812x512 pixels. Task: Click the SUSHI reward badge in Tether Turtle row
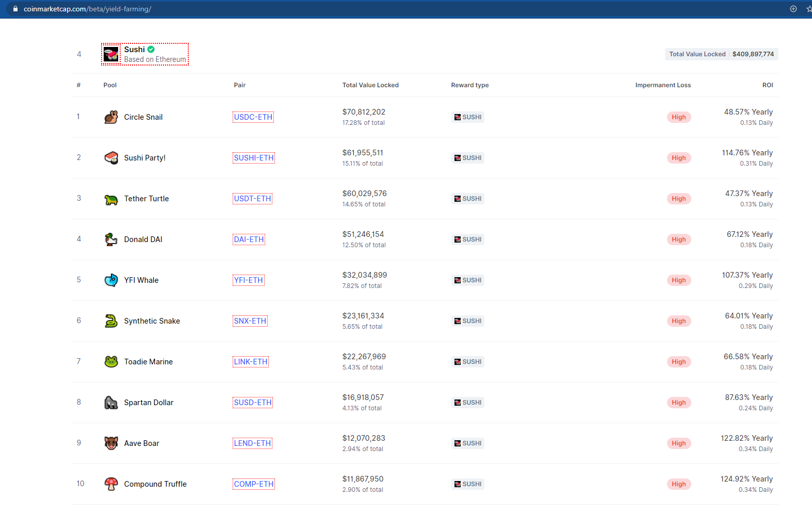pos(468,199)
